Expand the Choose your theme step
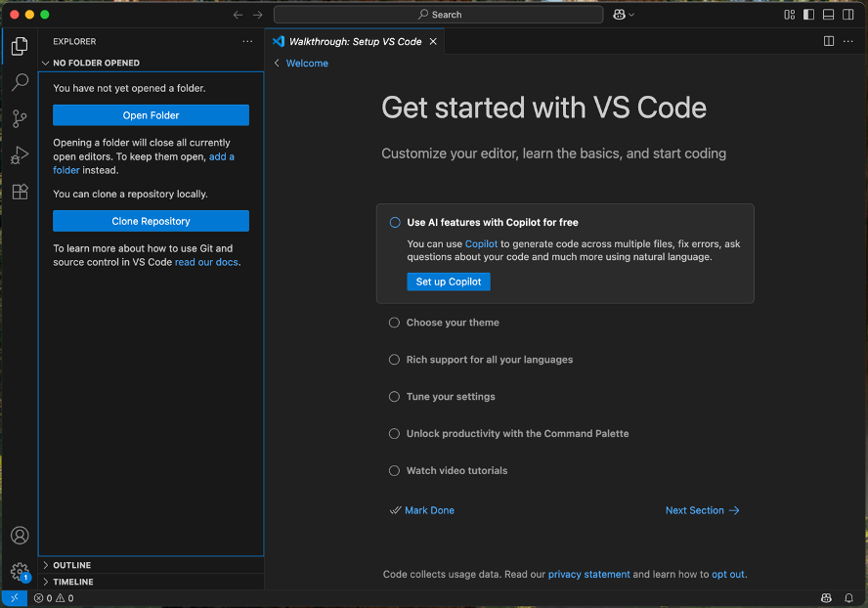Viewport: 868px width, 608px height. coord(453,323)
